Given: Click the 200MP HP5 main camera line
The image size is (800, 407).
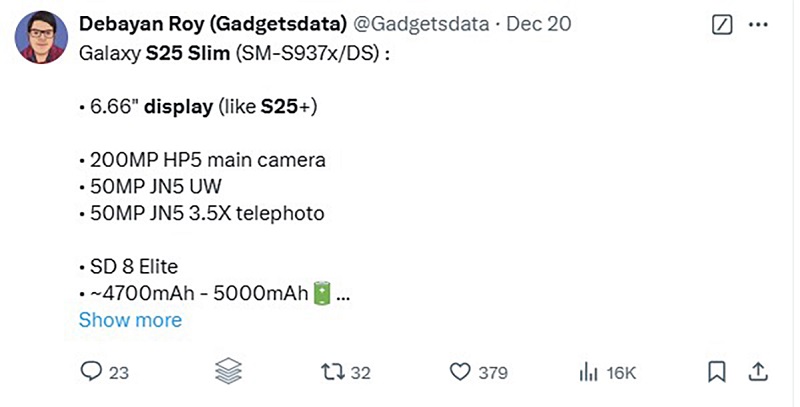Looking at the screenshot, I should pyautogui.click(x=205, y=160).
